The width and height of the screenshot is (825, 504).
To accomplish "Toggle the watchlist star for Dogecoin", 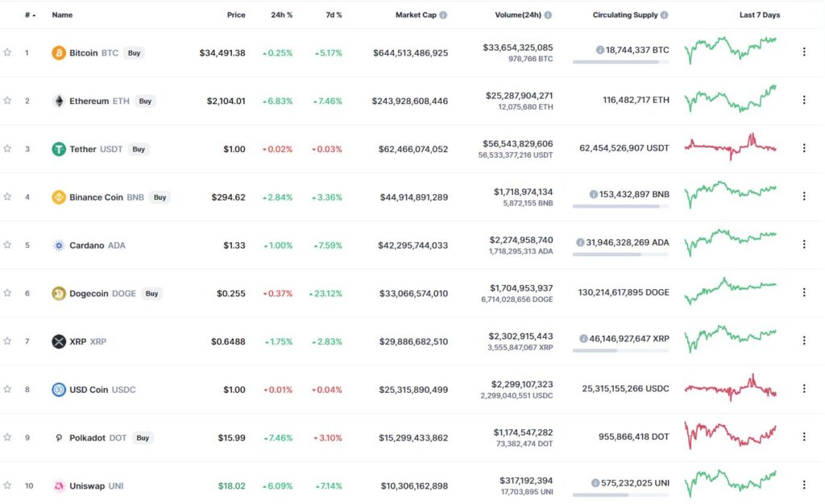I will (7, 293).
